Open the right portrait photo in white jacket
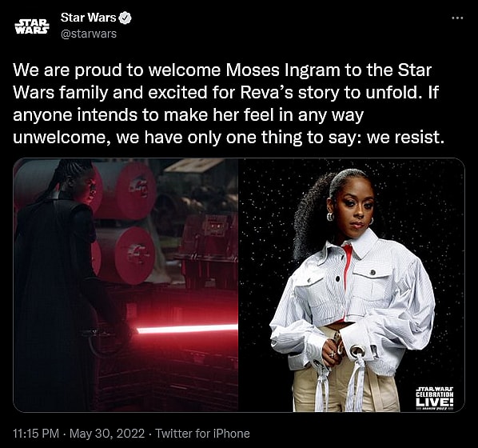This screenshot has height=448, width=478. pyautogui.click(x=352, y=285)
